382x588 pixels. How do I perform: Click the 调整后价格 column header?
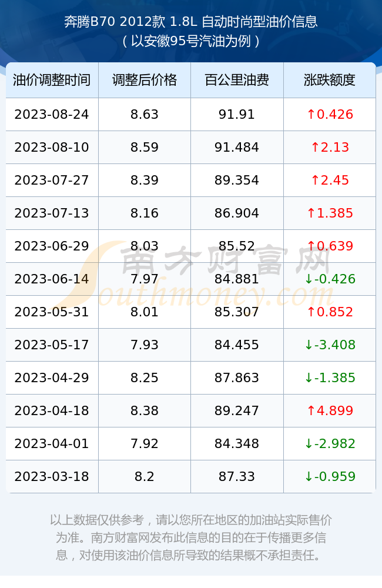click(145, 80)
